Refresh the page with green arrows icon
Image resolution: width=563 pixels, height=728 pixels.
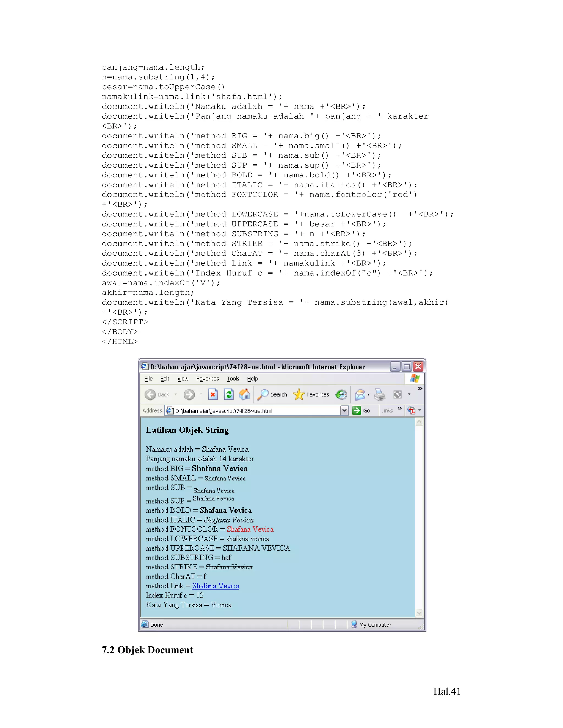[229, 395]
